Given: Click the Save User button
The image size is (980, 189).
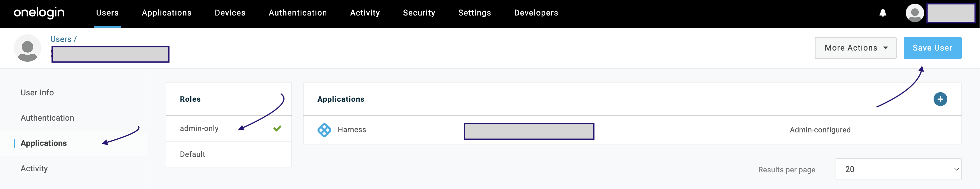Looking at the screenshot, I should (932, 48).
